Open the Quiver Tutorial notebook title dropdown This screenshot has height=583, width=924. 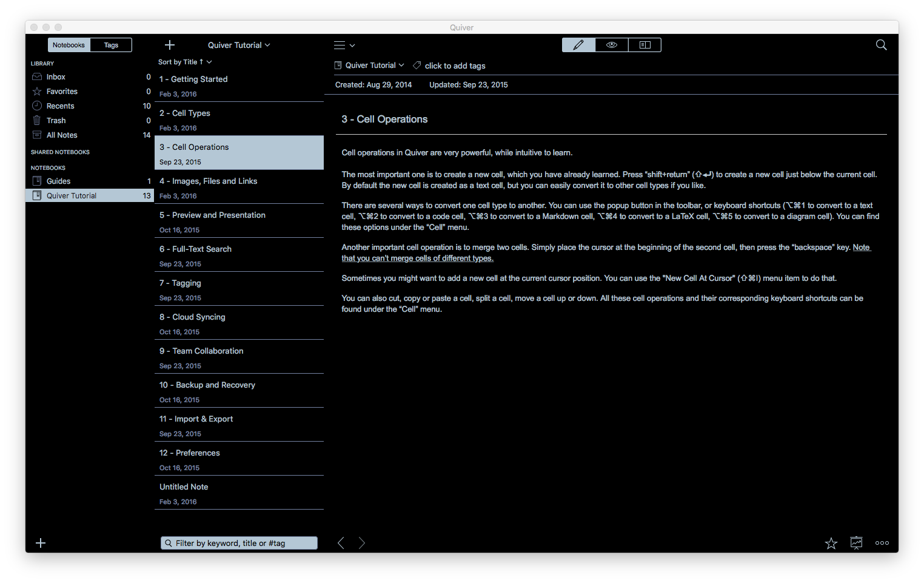[x=239, y=45]
